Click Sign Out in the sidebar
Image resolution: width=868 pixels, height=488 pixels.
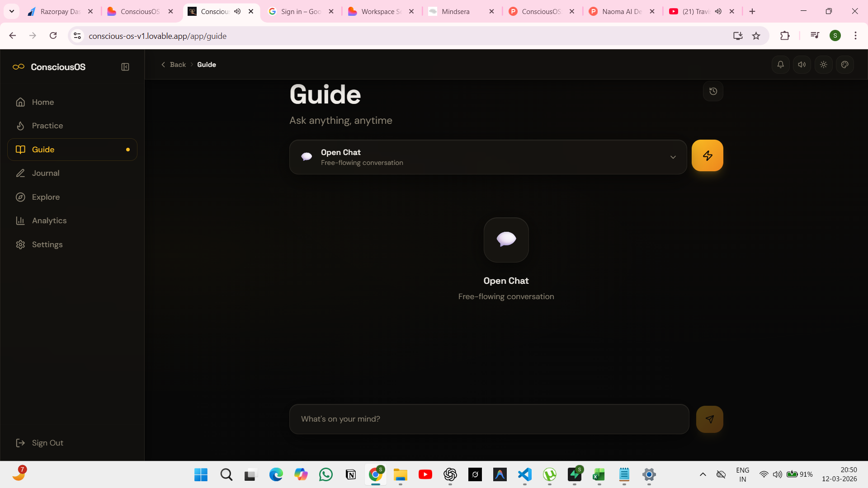pos(47,443)
